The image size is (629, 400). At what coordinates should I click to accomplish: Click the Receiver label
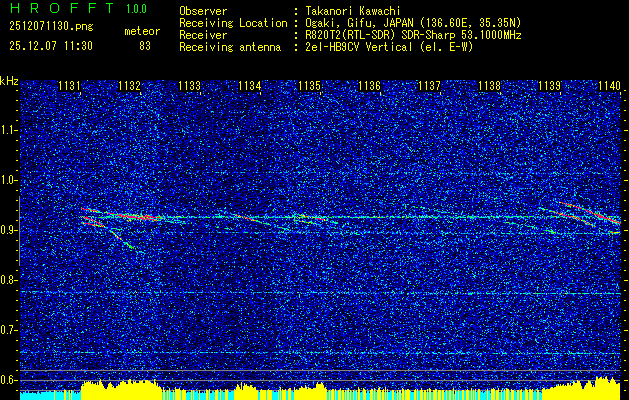click(203, 35)
